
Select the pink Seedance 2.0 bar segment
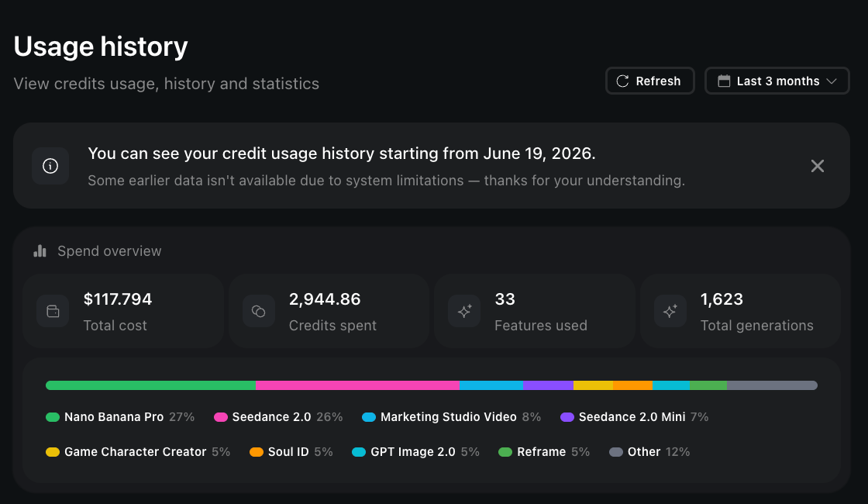pyautogui.click(x=357, y=385)
